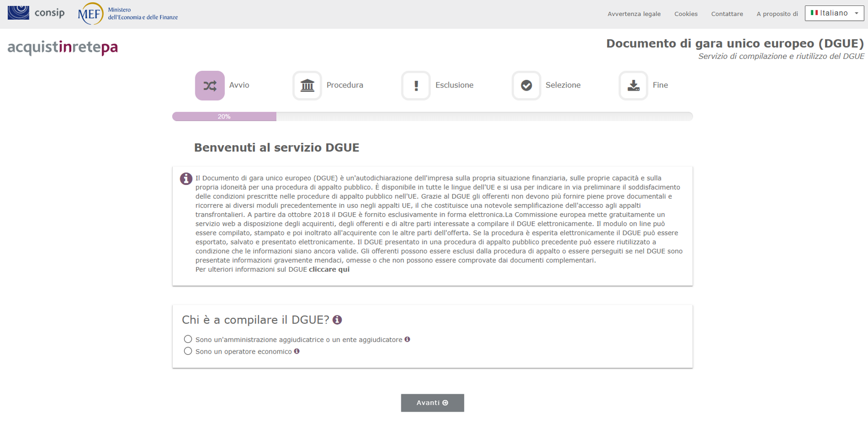Viewport: 868px width, 426px height.
Task: Click the Avvio shuffle step icon
Action: (x=210, y=86)
